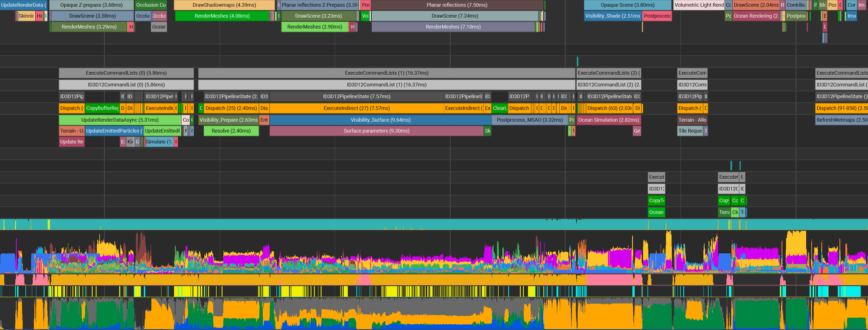Select ExecuteCommandLists (1) (16.37ms) block

(x=386, y=73)
